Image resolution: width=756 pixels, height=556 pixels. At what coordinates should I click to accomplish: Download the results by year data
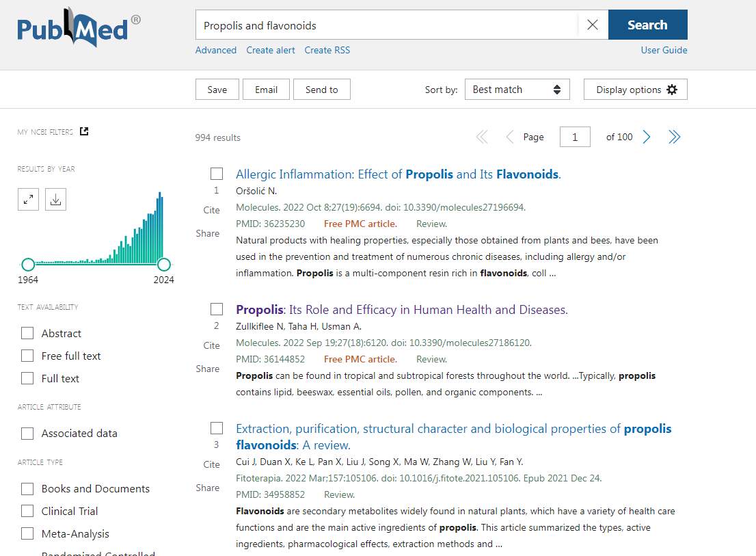coord(56,199)
